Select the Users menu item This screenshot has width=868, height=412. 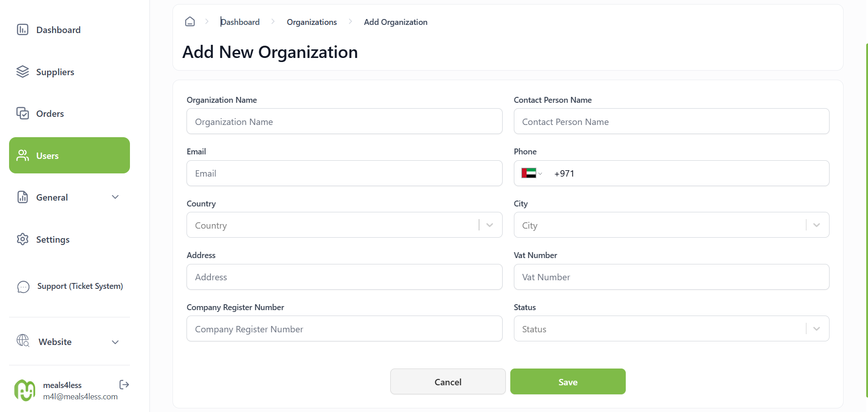[x=69, y=155]
